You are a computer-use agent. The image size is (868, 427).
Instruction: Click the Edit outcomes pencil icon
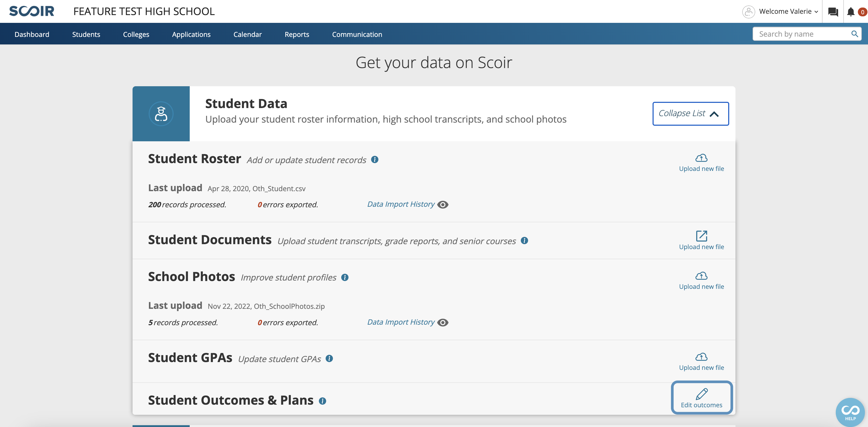[701, 394]
